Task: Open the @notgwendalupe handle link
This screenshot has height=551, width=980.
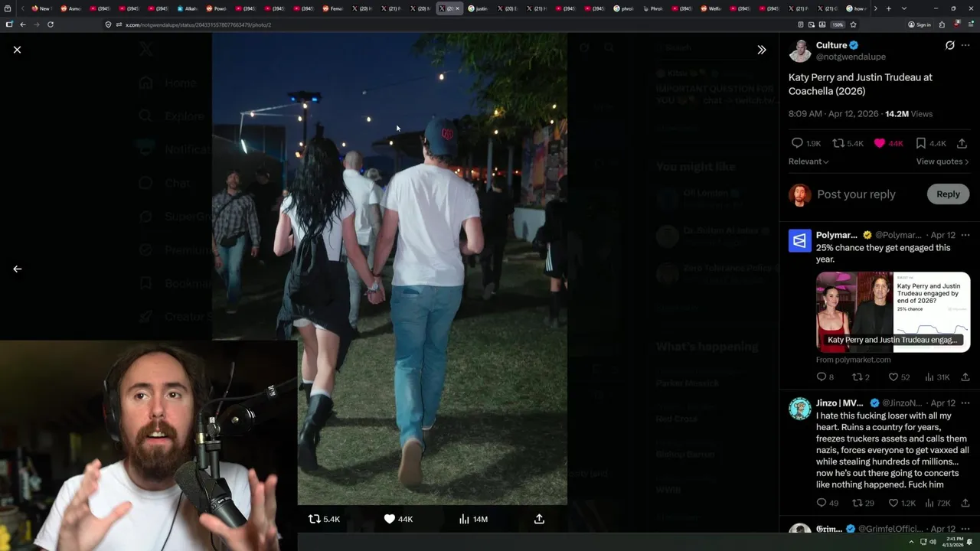Action: tap(851, 57)
